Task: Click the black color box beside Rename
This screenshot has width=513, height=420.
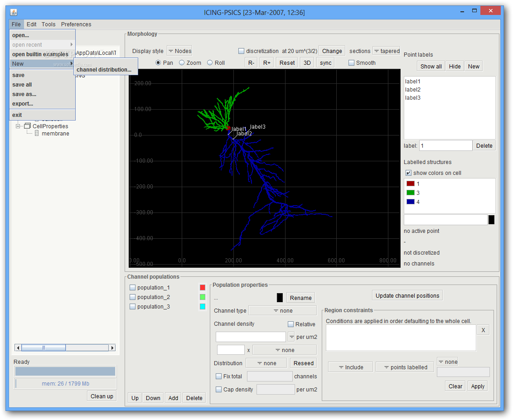Action: 280,298
